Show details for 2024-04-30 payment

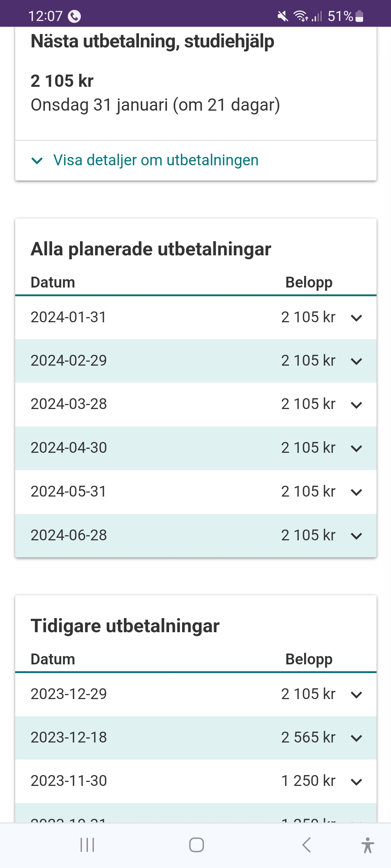click(356, 448)
